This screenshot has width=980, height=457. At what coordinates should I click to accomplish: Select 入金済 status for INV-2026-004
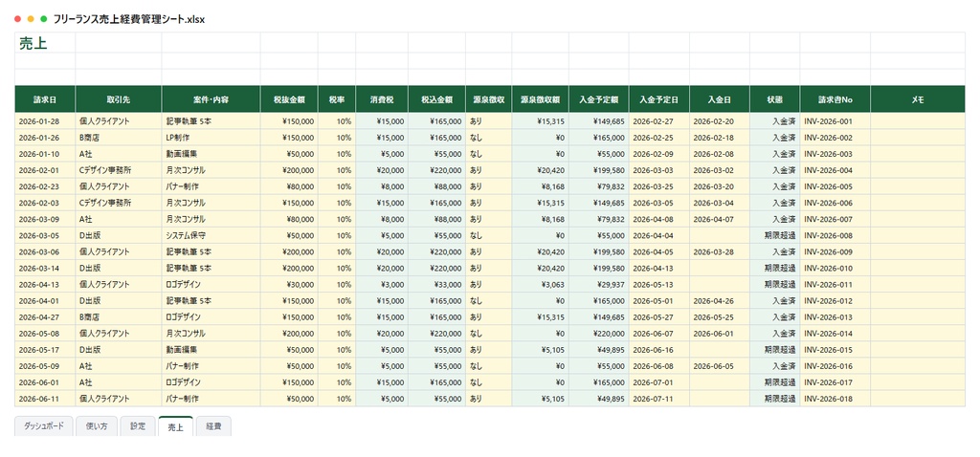[x=774, y=170]
